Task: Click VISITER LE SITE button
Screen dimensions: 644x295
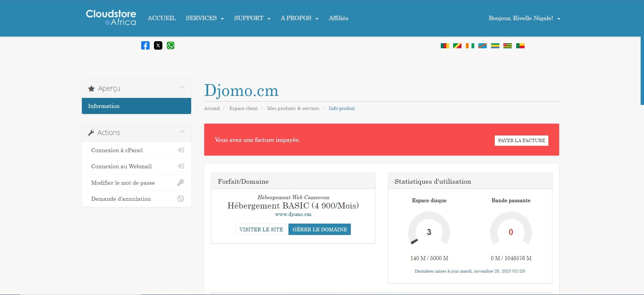Action: (x=261, y=229)
